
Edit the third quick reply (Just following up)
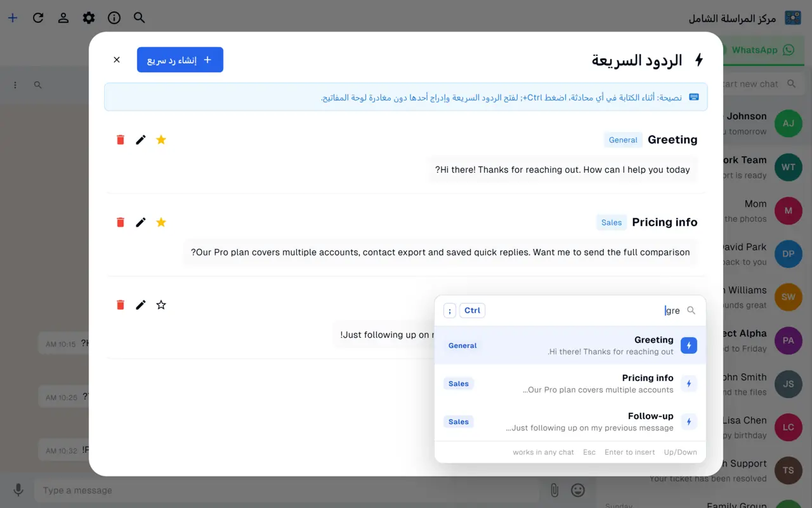click(141, 305)
